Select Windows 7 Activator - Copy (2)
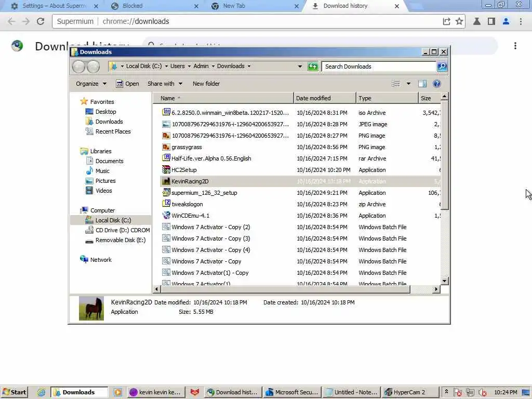This screenshot has height=399, width=532. [211, 227]
